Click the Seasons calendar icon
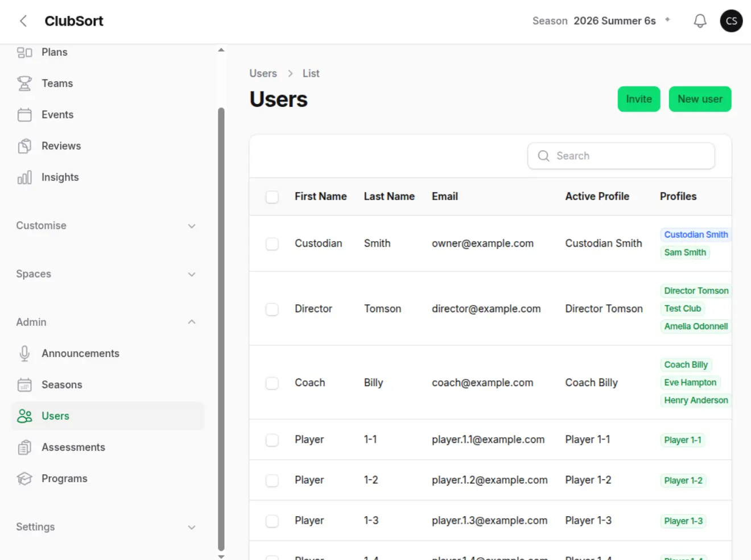This screenshot has height=560, width=751. pos(24,385)
